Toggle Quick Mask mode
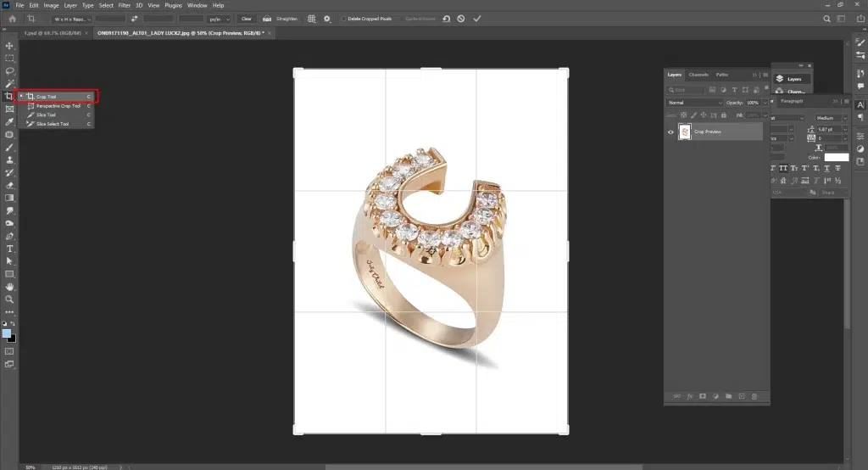Screen dimensions: 868x470 (9, 351)
